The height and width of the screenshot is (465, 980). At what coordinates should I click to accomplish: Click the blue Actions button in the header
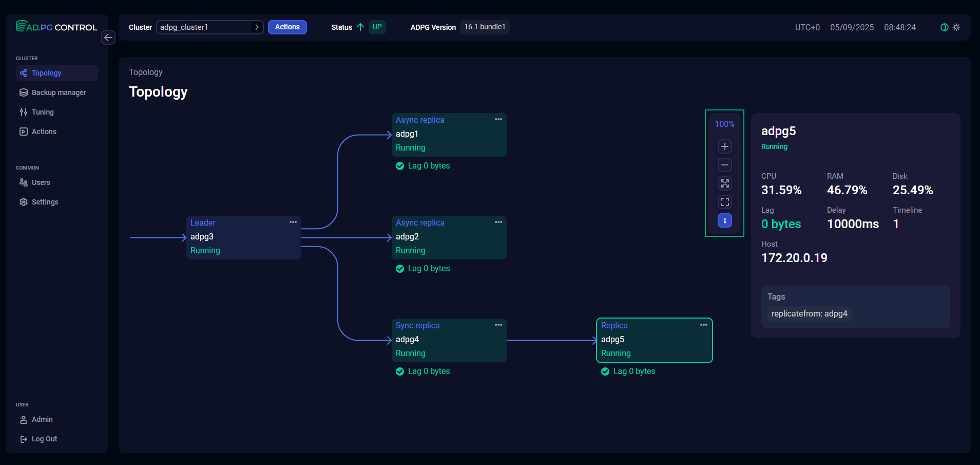pyautogui.click(x=287, y=27)
